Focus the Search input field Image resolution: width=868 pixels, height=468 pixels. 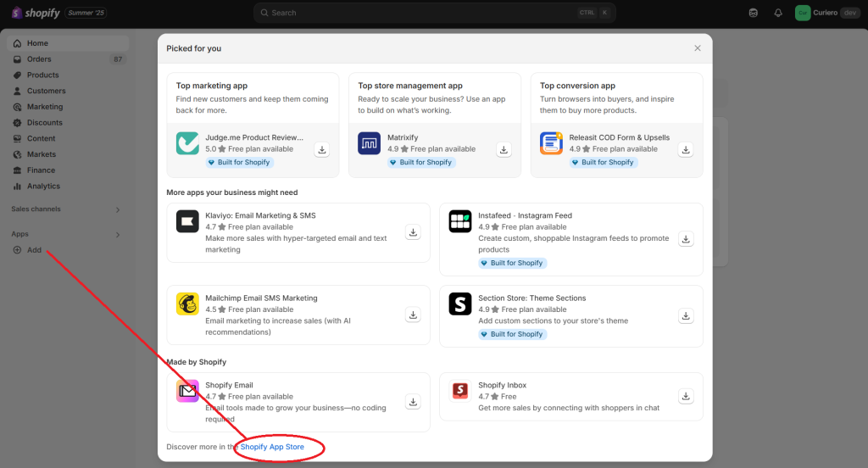pos(435,13)
